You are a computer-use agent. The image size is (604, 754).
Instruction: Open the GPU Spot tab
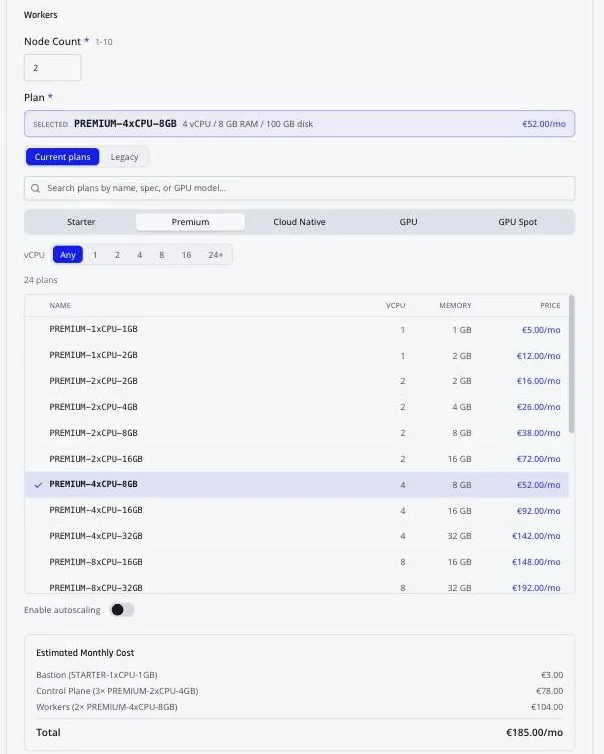[x=517, y=222]
